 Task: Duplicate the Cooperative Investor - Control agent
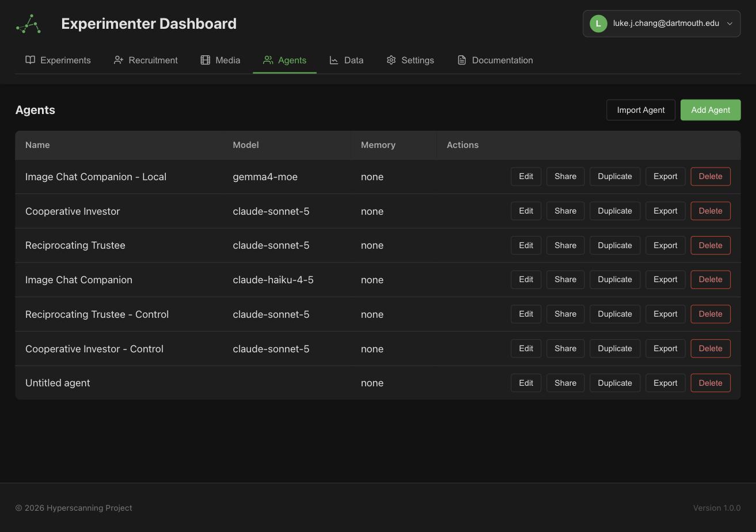click(x=615, y=348)
